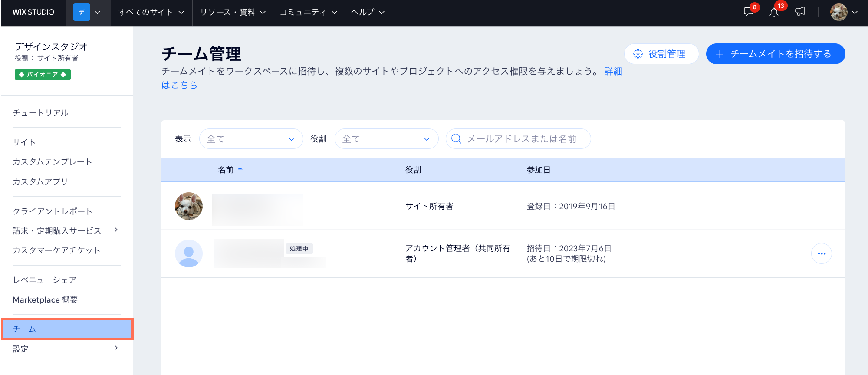Click the site owner's dog avatar in table
This screenshot has height=375, width=868.
coord(188,206)
